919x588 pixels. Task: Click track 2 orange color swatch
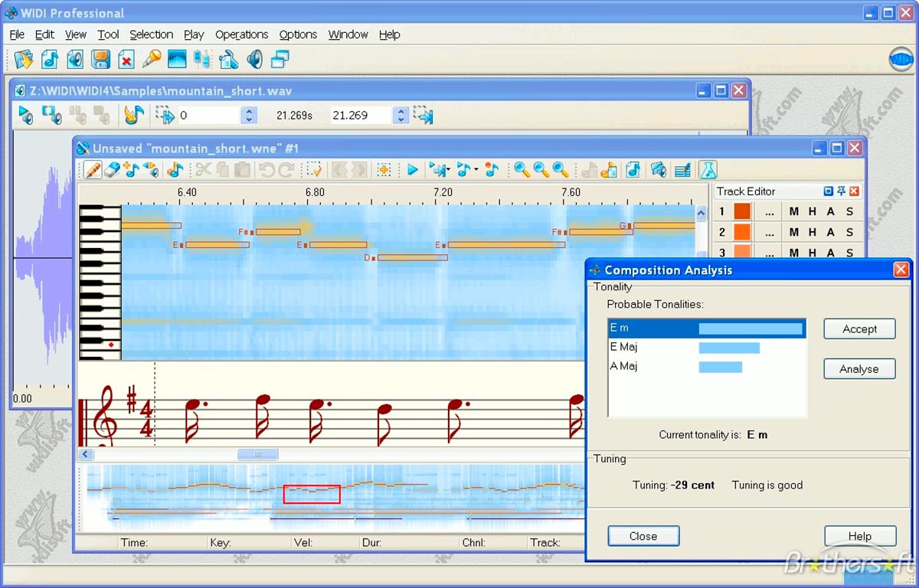tap(742, 232)
